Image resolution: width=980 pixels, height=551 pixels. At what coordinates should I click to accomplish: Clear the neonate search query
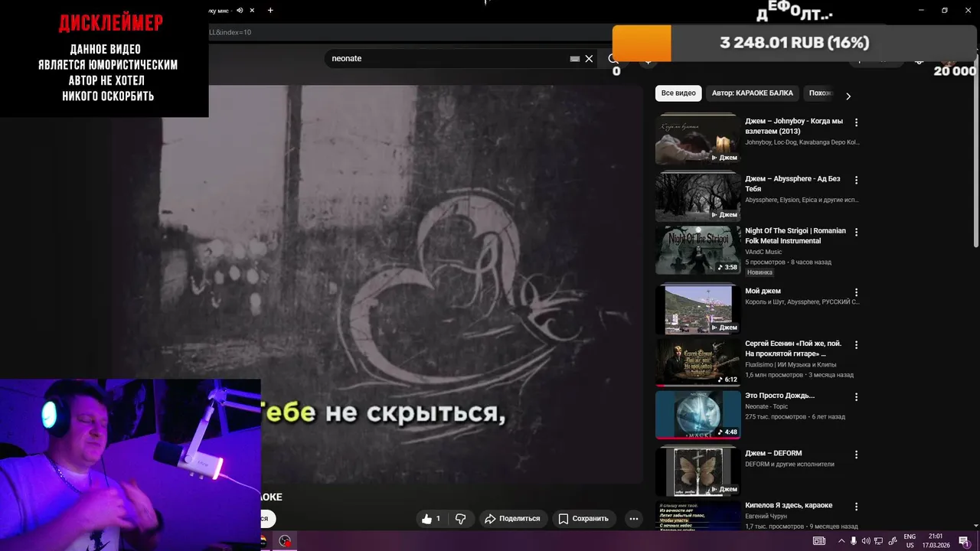pos(589,58)
